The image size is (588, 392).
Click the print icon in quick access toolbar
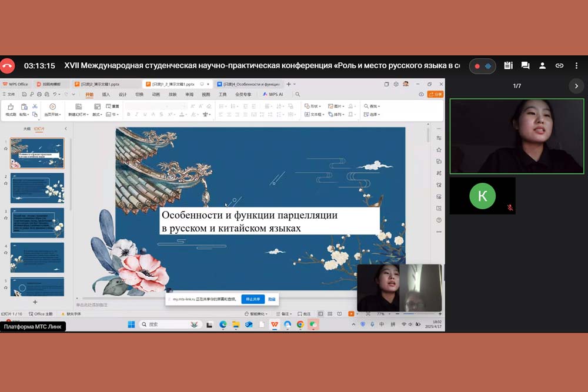click(x=39, y=95)
